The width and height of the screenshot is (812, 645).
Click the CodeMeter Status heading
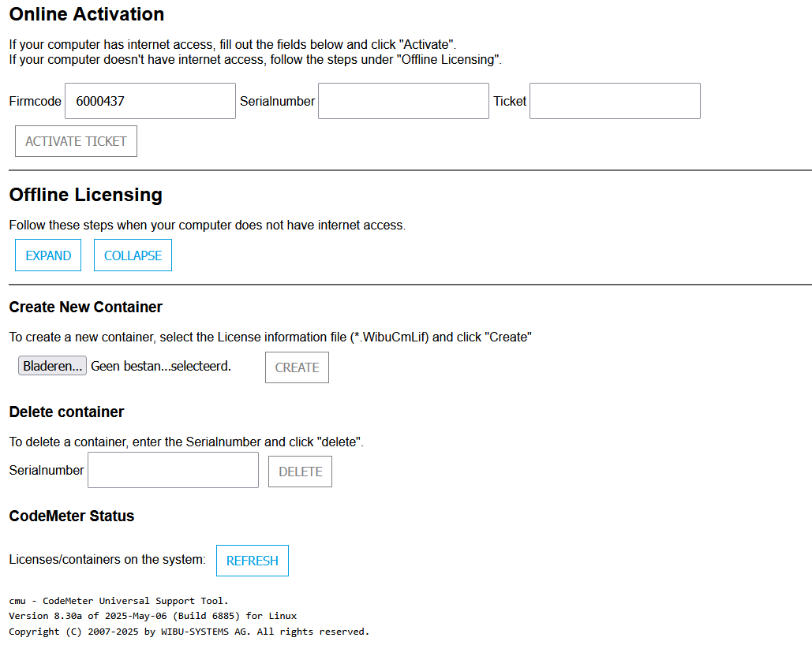point(72,516)
